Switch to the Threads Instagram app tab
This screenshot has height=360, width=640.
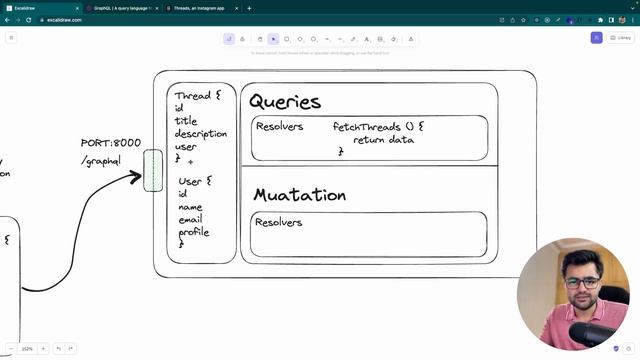click(x=202, y=8)
